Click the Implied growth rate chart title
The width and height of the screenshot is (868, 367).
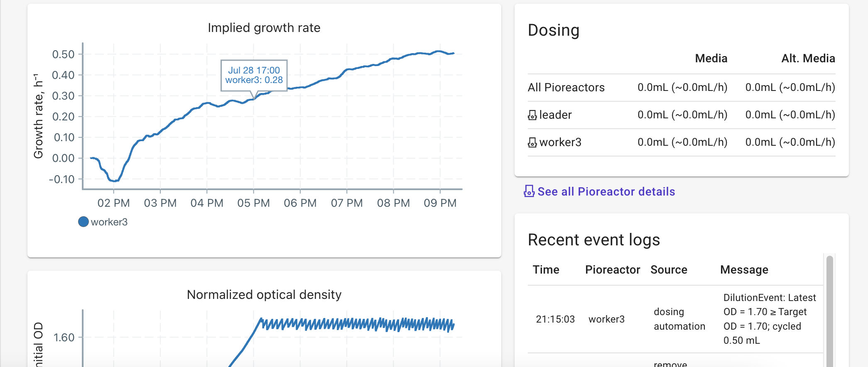pos(264,27)
